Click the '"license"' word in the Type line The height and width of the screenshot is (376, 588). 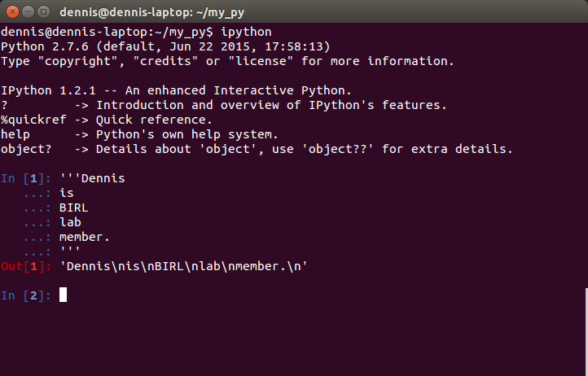point(261,61)
